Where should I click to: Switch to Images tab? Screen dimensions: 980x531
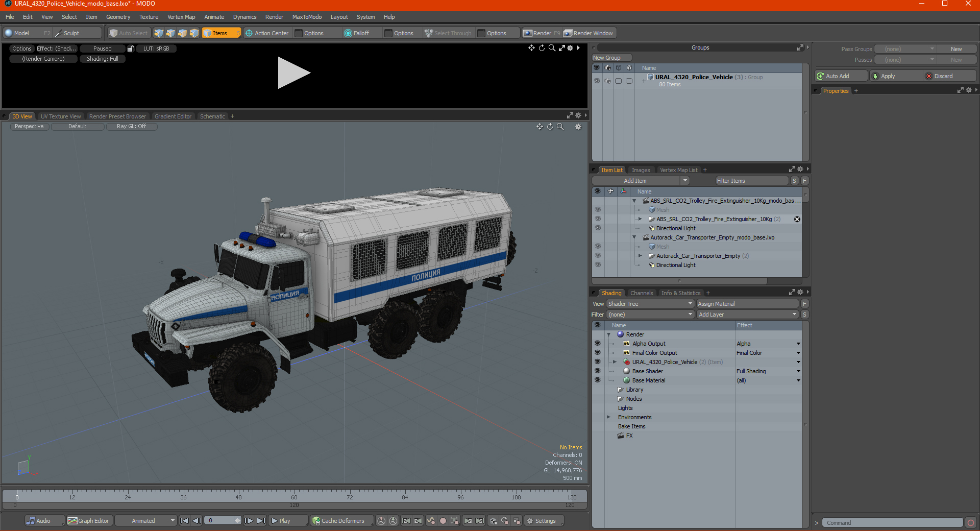pos(641,170)
